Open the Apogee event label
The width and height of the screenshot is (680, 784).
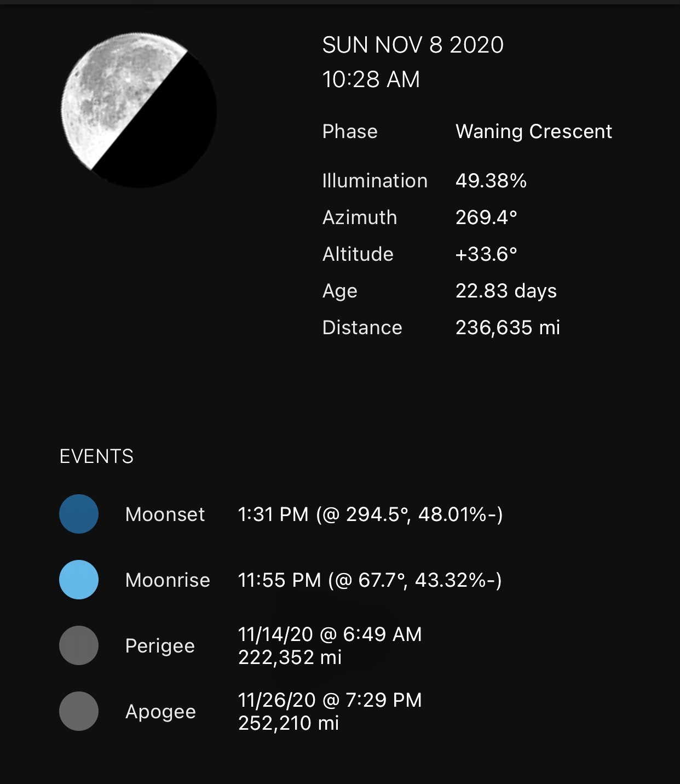click(x=160, y=712)
